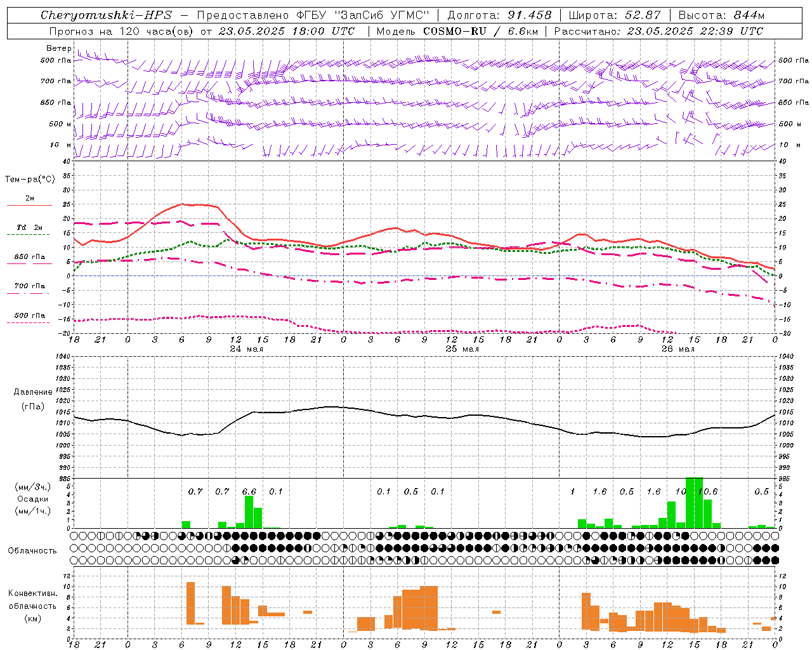Click the '6.6' precipitation total value
Screen dimensions: 812x650
pos(249,492)
